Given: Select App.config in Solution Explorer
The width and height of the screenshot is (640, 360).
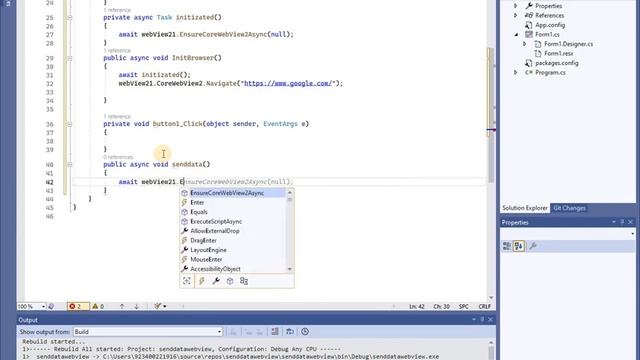Looking at the screenshot, I should pyautogui.click(x=550, y=25).
